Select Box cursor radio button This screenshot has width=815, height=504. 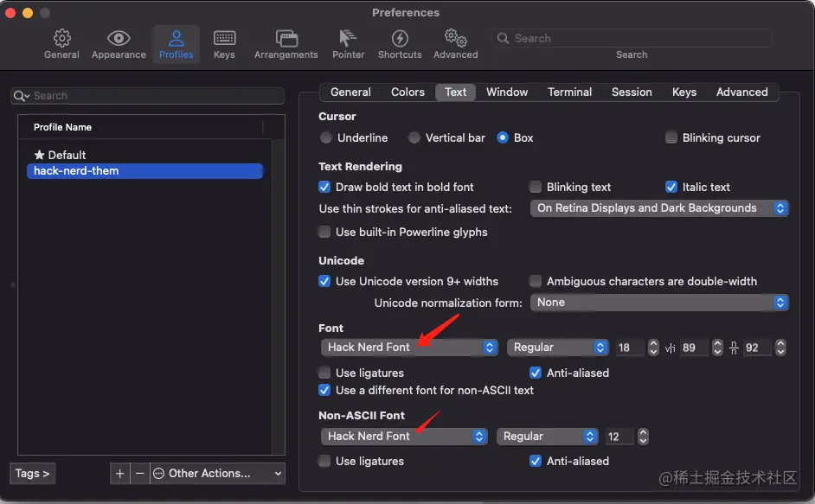(x=502, y=137)
